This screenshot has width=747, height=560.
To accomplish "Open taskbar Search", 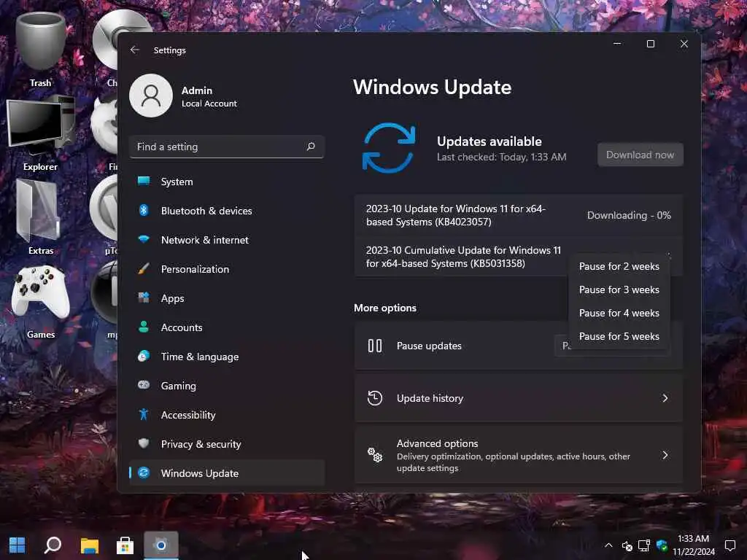I will click(x=53, y=545).
